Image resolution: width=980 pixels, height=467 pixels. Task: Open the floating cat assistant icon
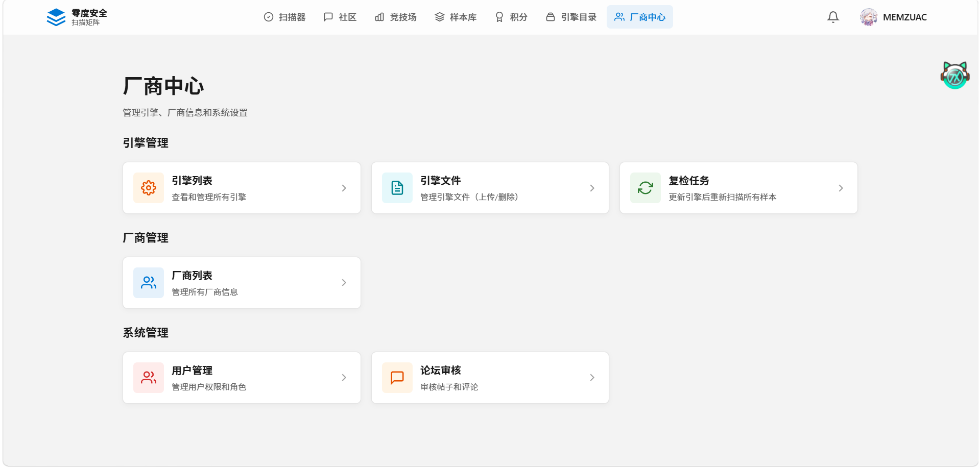tap(954, 76)
